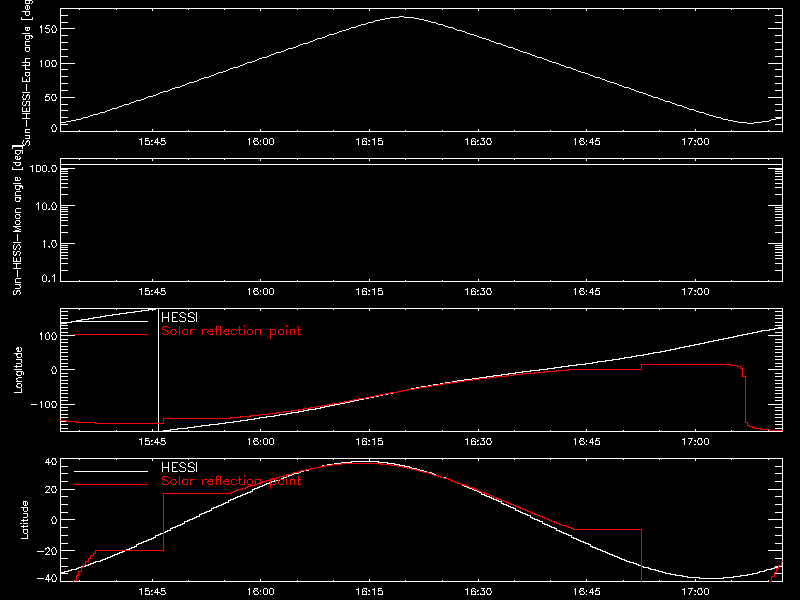The image size is (800, 600).
Task: Click the vertical white wrap line in Longitude plot
Action: click(158, 370)
